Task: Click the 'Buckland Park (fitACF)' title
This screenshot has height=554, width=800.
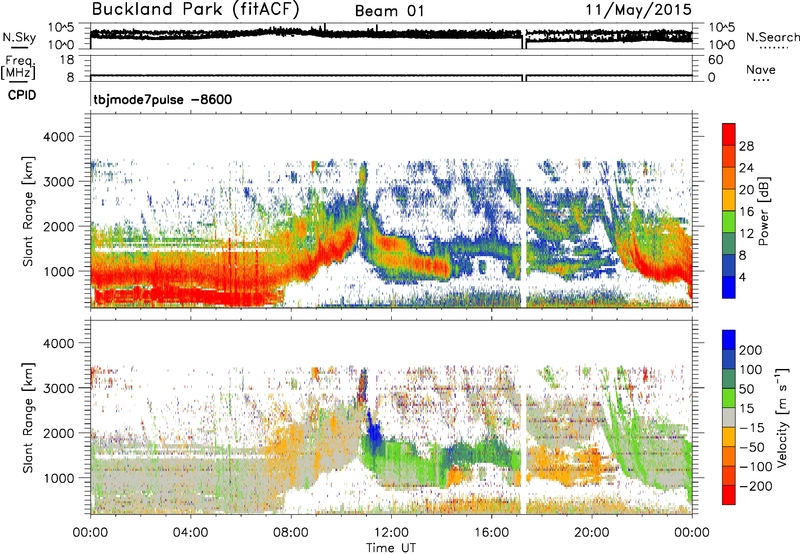Action: click(x=195, y=9)
